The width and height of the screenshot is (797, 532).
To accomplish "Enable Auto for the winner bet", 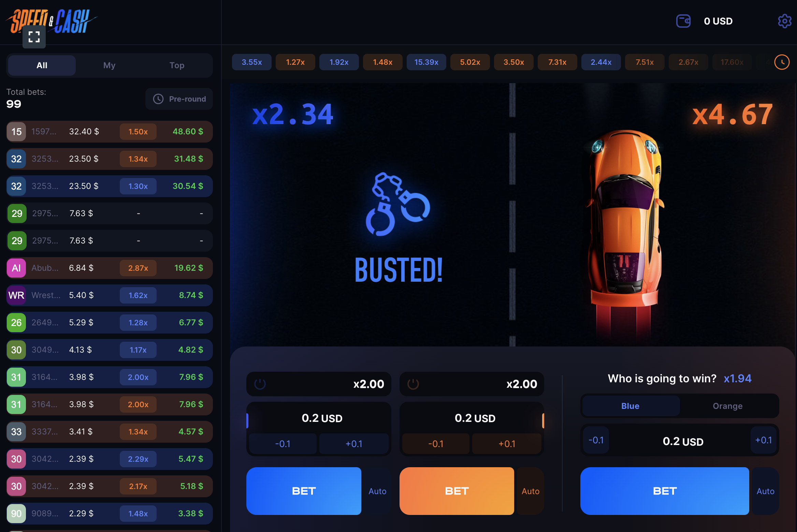I will tap(765, 491).
